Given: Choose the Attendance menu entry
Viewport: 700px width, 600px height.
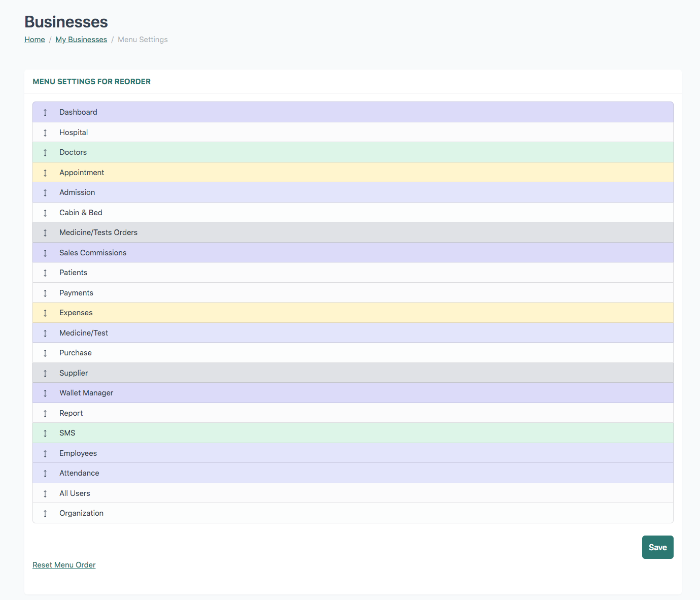Looking at the screenshot, I should 79,473.
